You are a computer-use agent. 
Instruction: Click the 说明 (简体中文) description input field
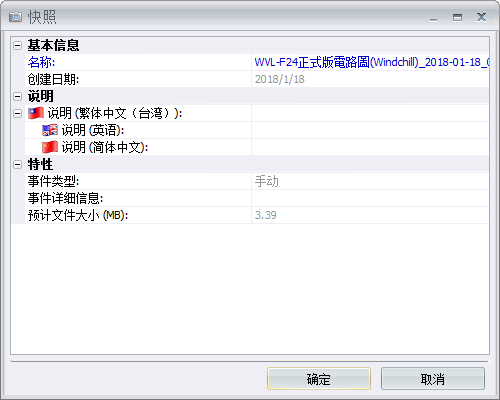(370, 147)
